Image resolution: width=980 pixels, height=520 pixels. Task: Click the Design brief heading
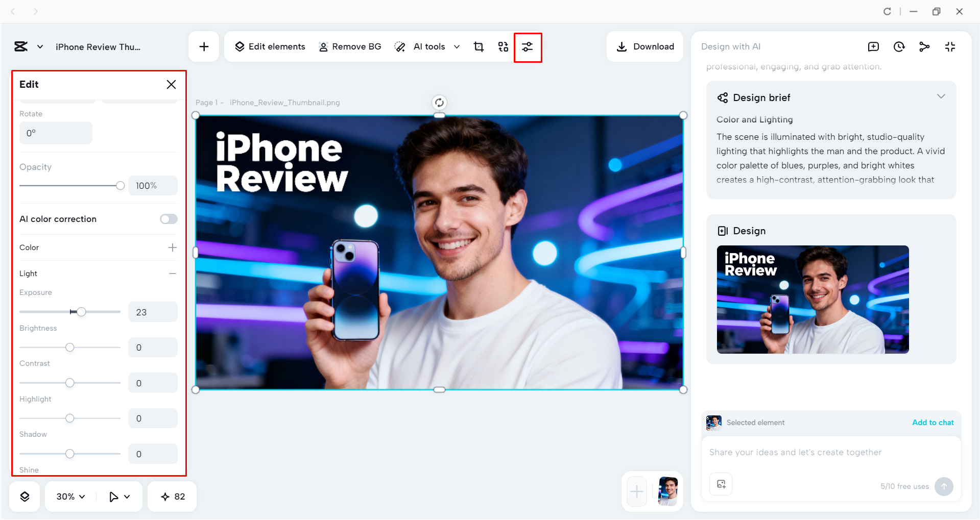coord(761,97)
